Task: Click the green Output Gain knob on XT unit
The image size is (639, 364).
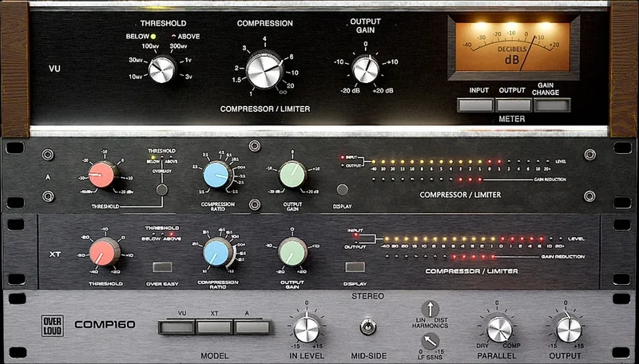Action: [x=292, y=251]
